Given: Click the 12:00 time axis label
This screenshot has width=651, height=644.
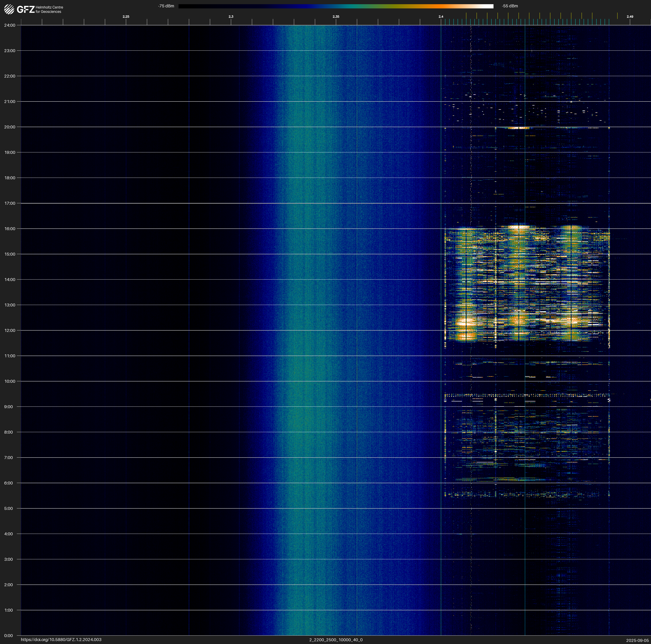Looking at the screenshot, I should tap(9, 330).
